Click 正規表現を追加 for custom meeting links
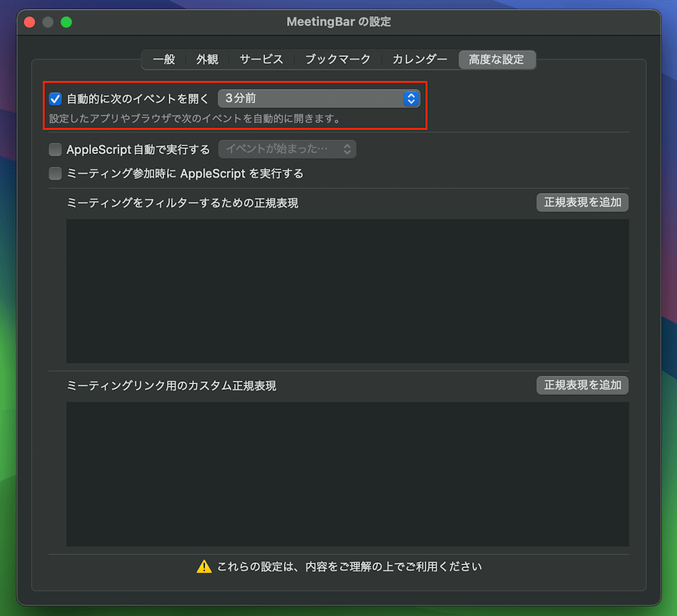 pos(582,385)
